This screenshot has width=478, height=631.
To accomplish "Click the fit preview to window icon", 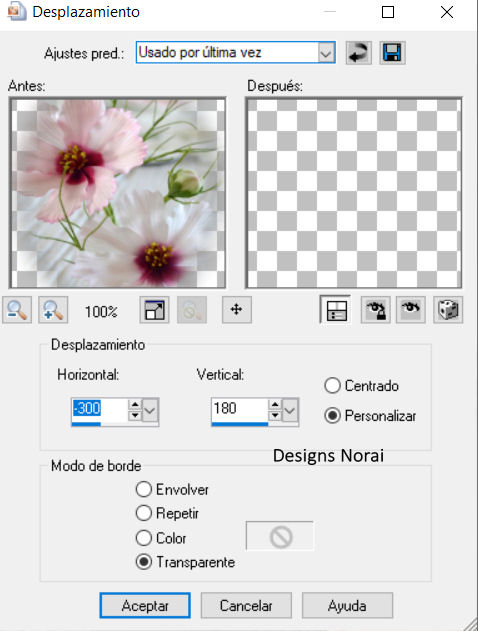I will coord(155,310).
